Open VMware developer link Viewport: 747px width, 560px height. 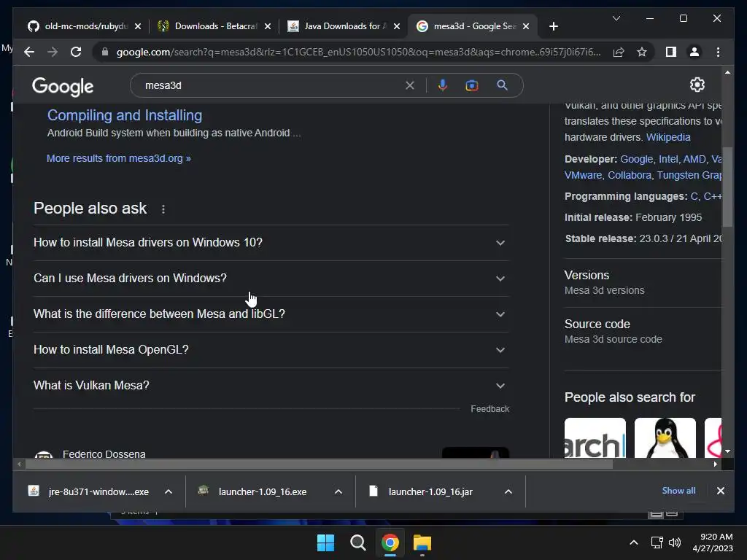[x=583, y=175]
